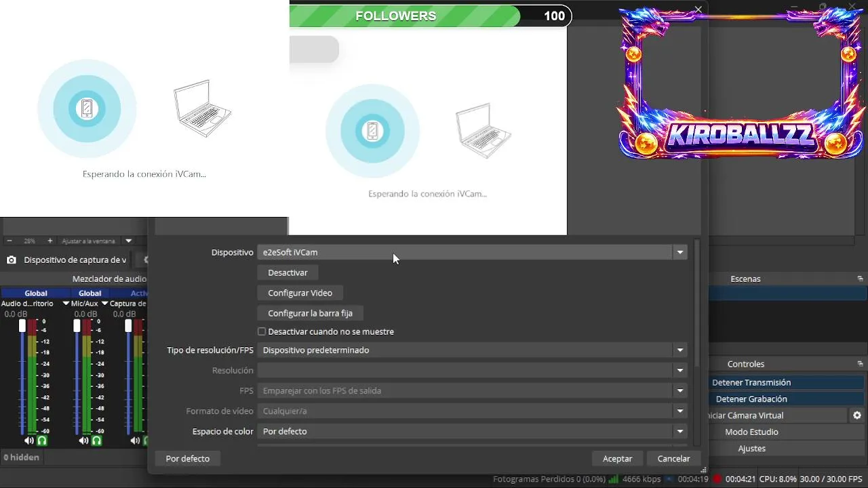868x488 pixels.
Task: Open Tipo de resolución/FPS dropdown
Action: (x=472, y=350)
